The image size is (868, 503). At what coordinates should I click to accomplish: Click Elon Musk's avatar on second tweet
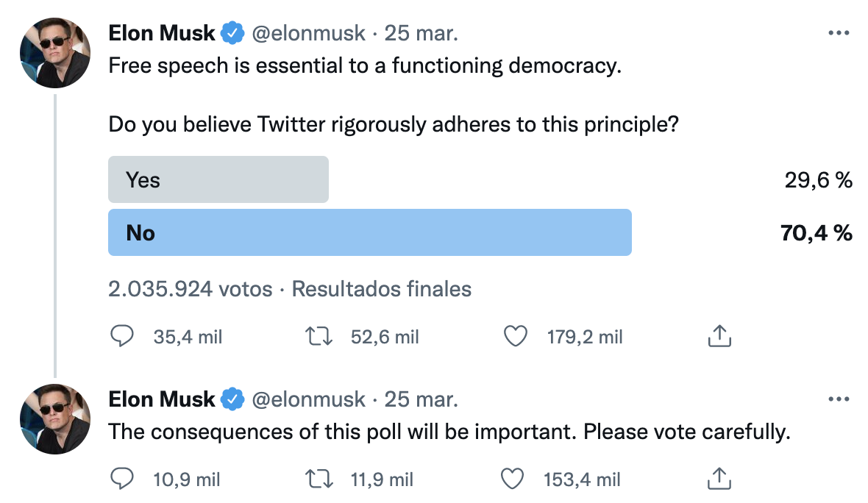point(54,419)
